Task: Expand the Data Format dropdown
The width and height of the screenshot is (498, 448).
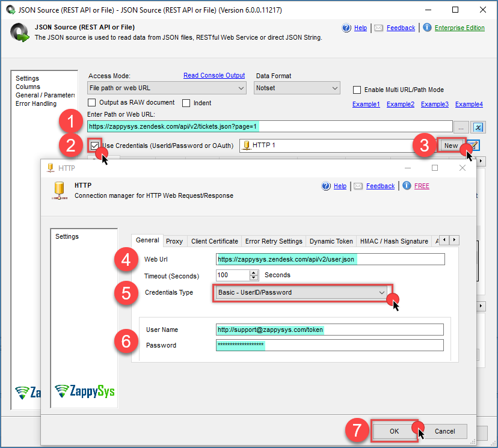Action: click(x=297, y=88)
